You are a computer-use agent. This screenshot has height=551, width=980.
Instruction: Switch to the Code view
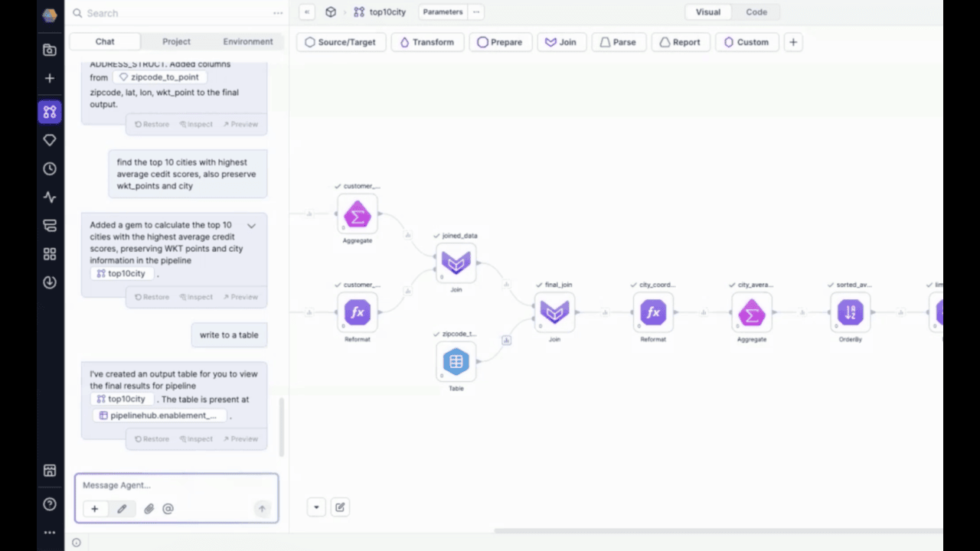(x=756, y=12)
